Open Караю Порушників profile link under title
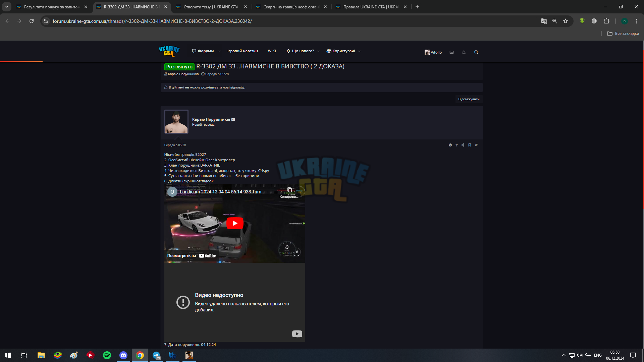 (x=183, y=74)
